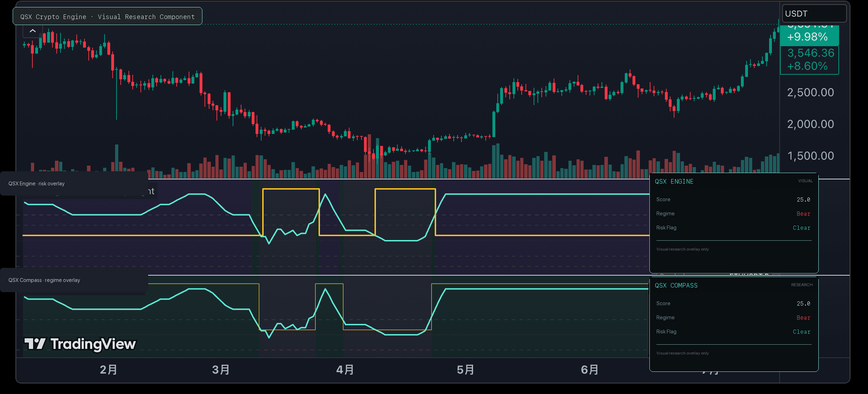Click the 3月 time axis label
The image size is (868, 394).
point(221,370)
